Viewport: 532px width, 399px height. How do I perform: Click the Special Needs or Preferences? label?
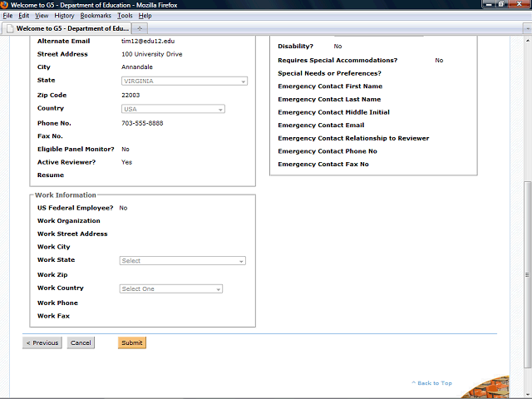pos(329,73)
